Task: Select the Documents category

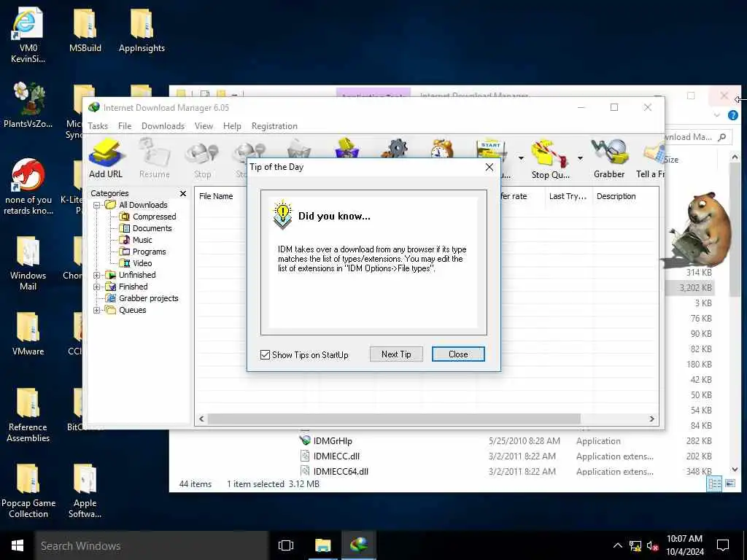Action: pyautogui.click(x=152, y=228)
